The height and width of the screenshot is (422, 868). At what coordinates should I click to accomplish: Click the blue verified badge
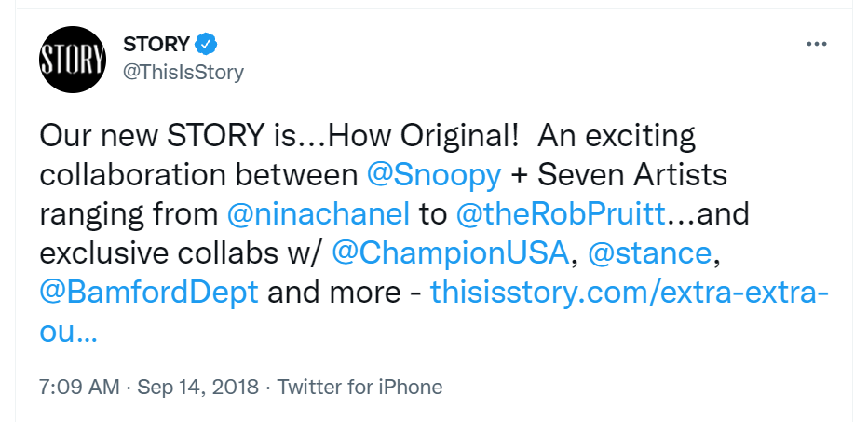pos(207,44)
